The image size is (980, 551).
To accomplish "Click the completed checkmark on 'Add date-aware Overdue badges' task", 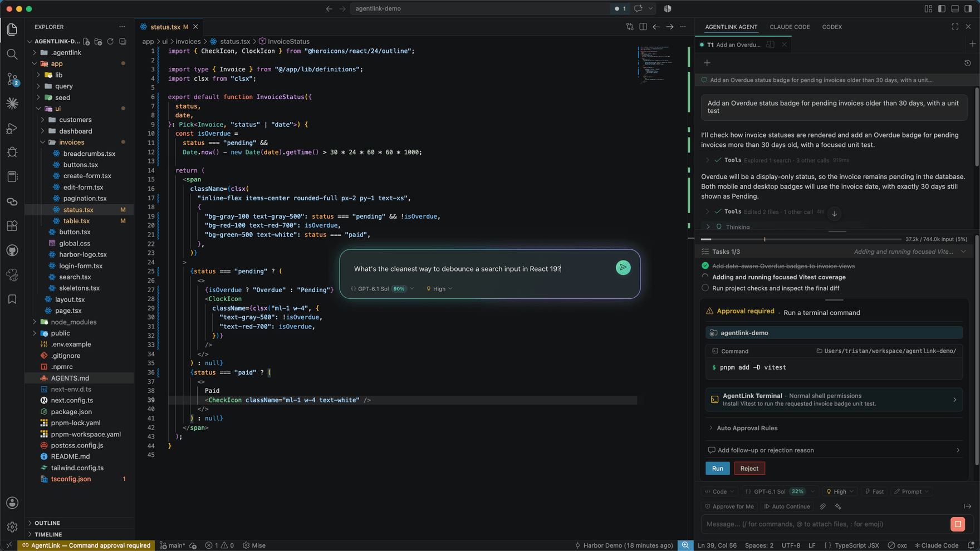I will (x=705, y=266).
